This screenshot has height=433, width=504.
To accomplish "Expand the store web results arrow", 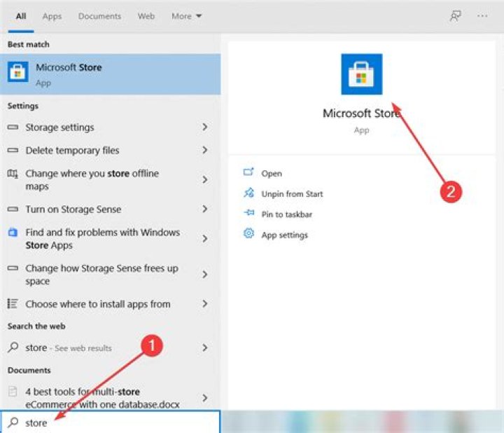I will point(204,348).
